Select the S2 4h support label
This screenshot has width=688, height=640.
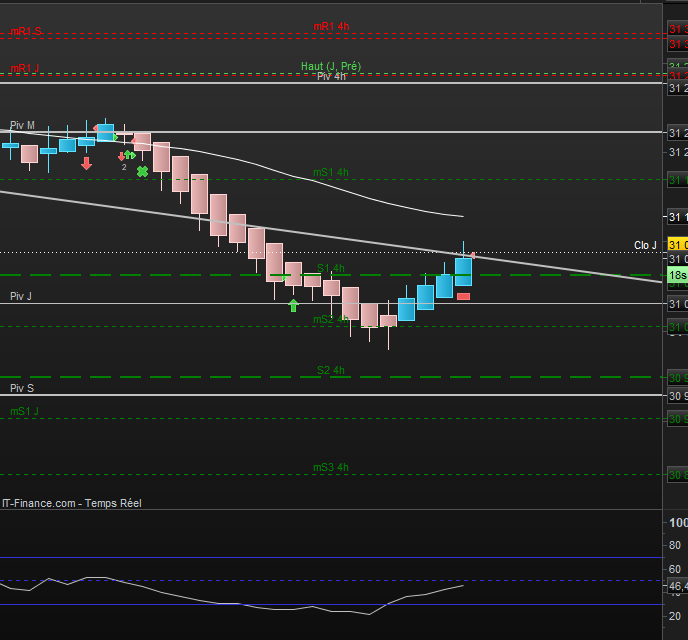tap(331, 370)
